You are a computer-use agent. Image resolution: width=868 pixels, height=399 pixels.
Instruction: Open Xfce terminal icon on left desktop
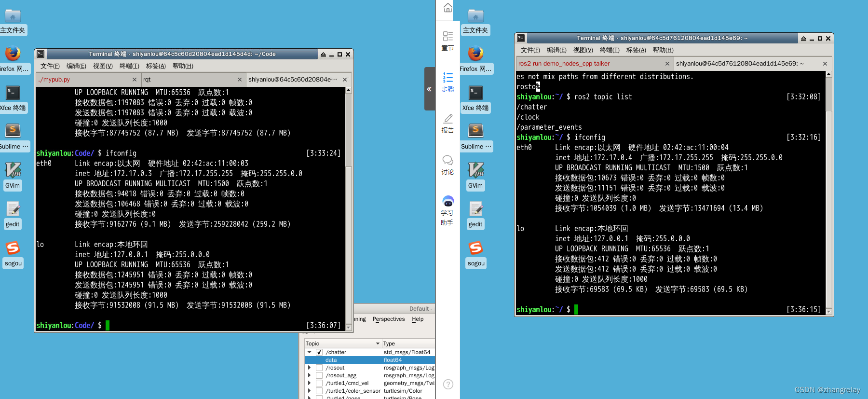point(13,92)
